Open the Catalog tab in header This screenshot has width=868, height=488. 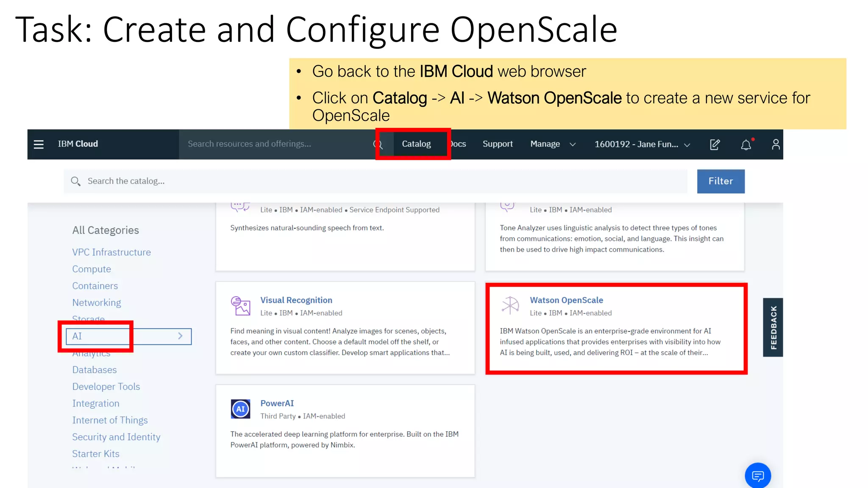416,144
